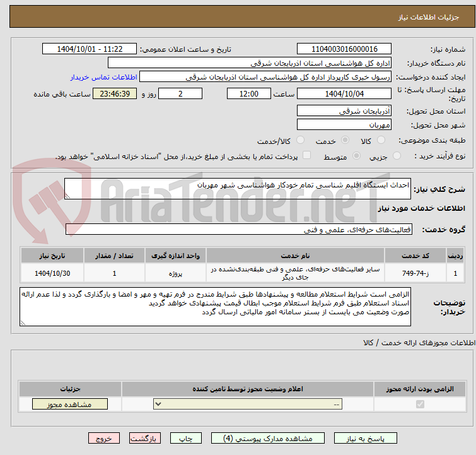The height and width of the screenshot is (455, 476).
Task: Click the تاریخ نیاز column header
Action: (x=52, y=256)
